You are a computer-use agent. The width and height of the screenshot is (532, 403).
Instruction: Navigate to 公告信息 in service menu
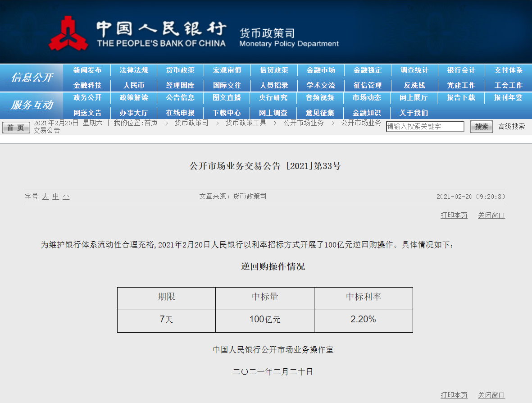[180, 98]
